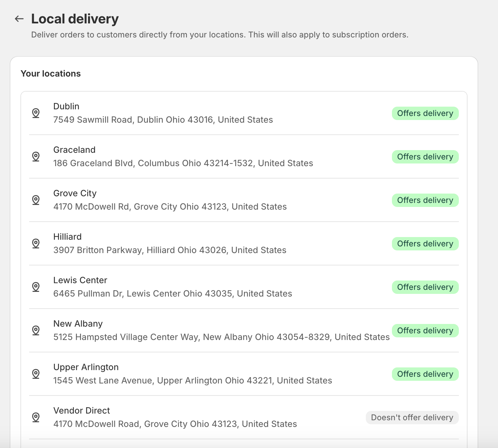The image size is (498, 448).
Task: Click New Albany's Offers delivery badge
Action: click(x=425, y=331)
